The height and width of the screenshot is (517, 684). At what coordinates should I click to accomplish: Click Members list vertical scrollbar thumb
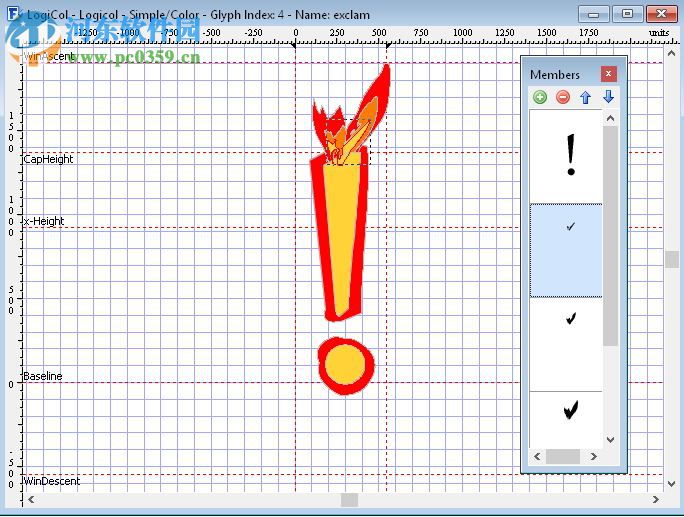(610, 236)
